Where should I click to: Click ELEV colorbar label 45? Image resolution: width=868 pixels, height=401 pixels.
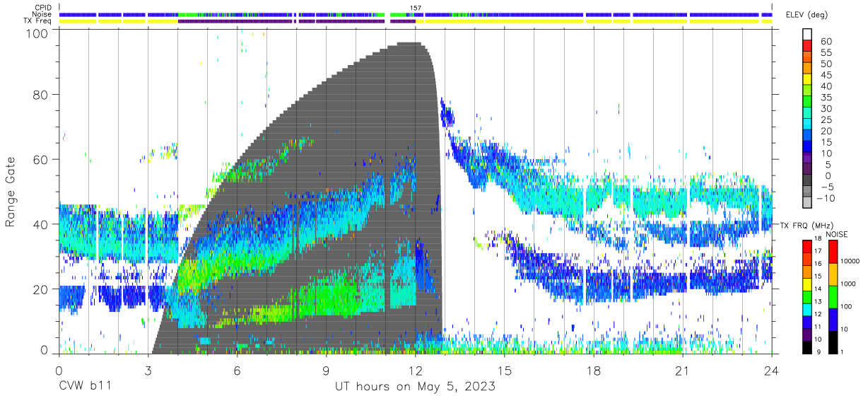(826, 75)
